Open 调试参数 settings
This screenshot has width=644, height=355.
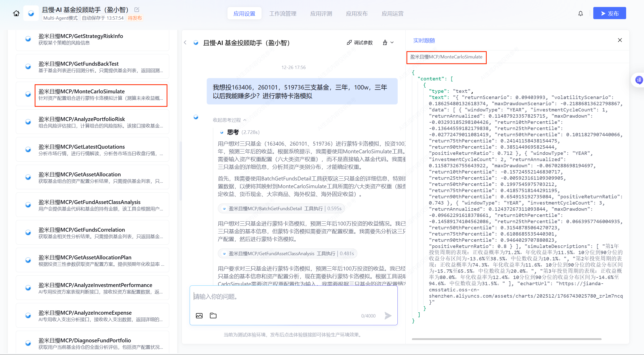[360, 43]
